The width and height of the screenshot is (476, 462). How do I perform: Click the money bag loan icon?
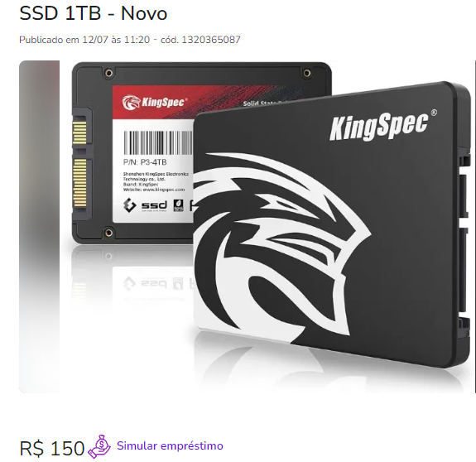99,446
